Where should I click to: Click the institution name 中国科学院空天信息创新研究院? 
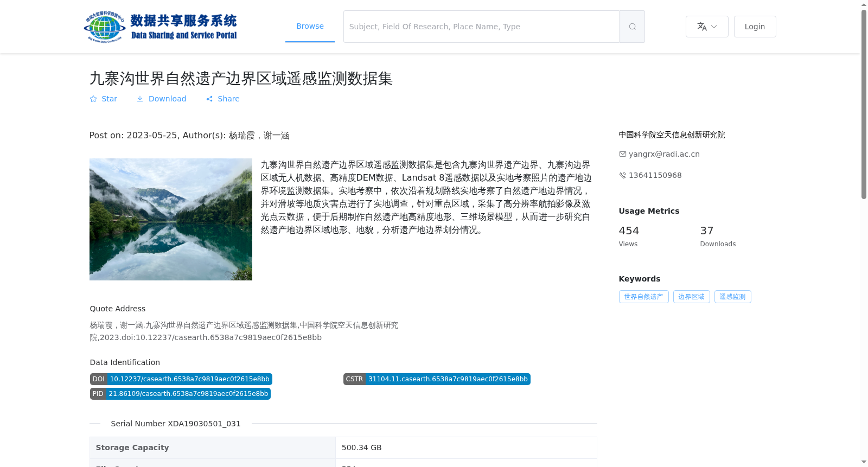click(672, 135)
